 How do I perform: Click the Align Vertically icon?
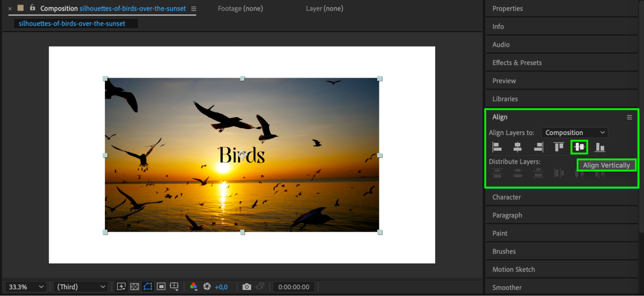(x=579, y=147)
